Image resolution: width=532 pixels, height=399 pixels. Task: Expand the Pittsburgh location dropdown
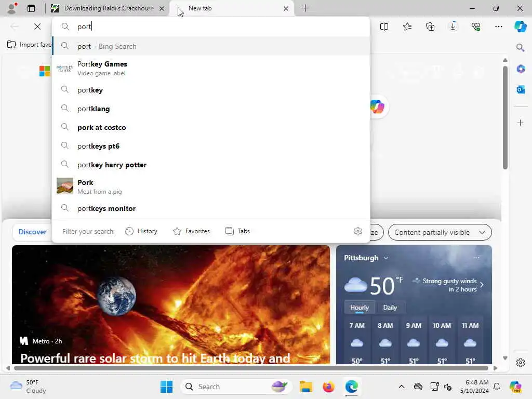pyautogui.click(x=386, y=258)
